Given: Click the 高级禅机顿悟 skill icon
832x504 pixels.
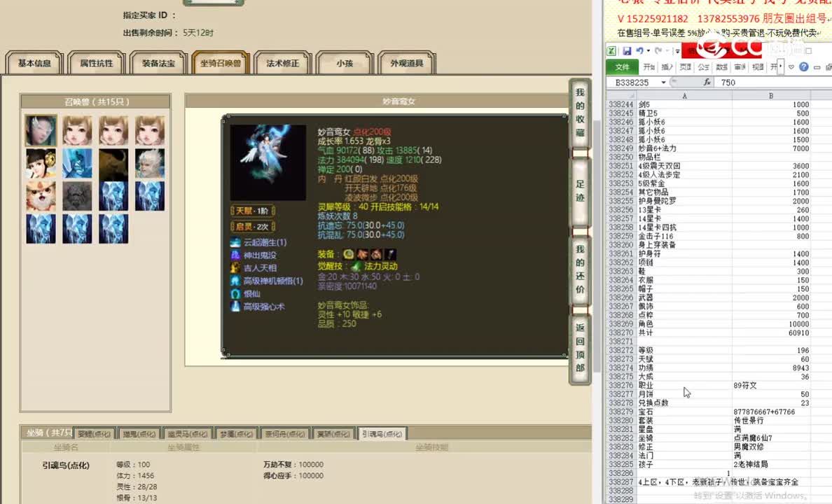Looking at the screenshot, I should tap(235, 281).
